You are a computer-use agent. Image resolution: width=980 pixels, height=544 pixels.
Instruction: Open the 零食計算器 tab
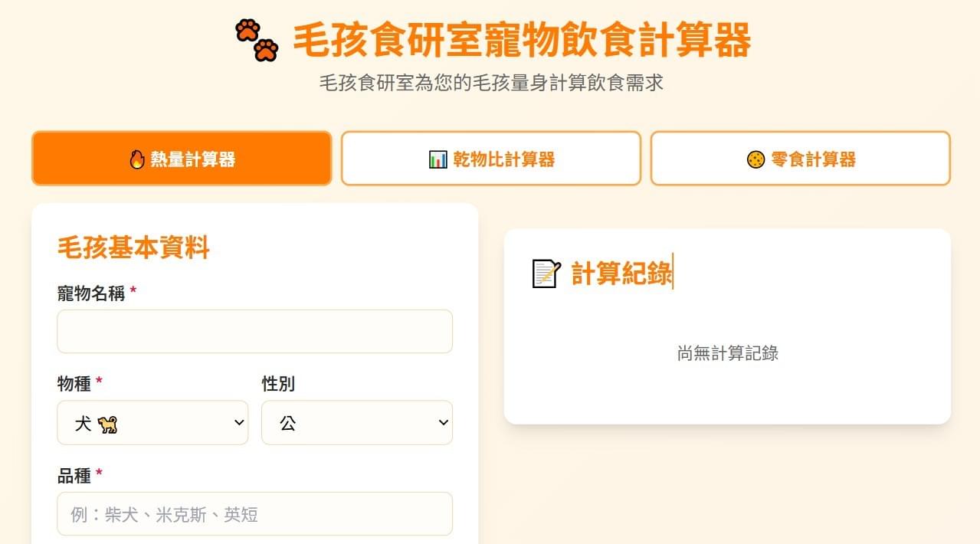click(x=801, y=159)
